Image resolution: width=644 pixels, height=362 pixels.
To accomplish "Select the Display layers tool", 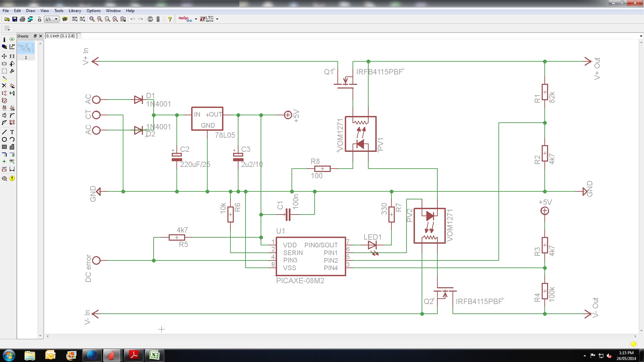I will tap(4, 47).
